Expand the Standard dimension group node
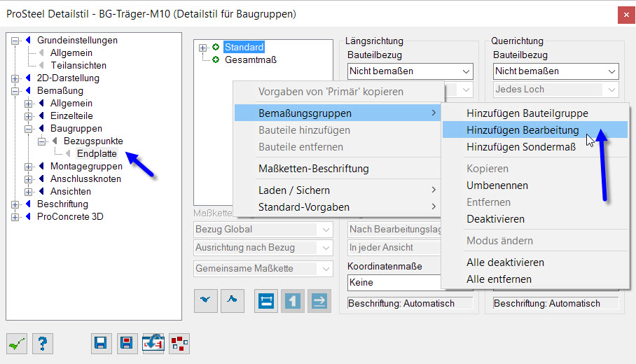 [x=203, y=48]
